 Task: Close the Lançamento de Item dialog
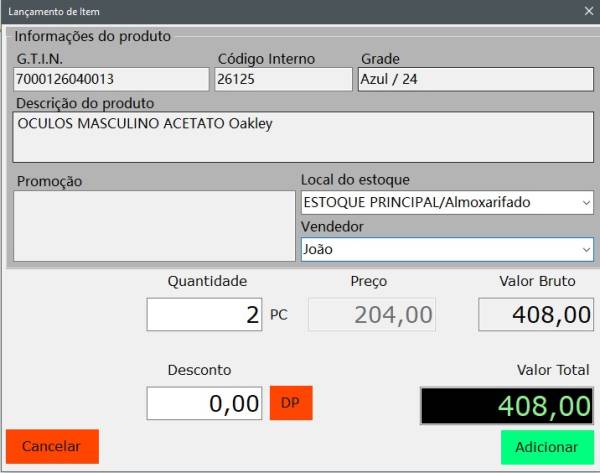[588, 11]
